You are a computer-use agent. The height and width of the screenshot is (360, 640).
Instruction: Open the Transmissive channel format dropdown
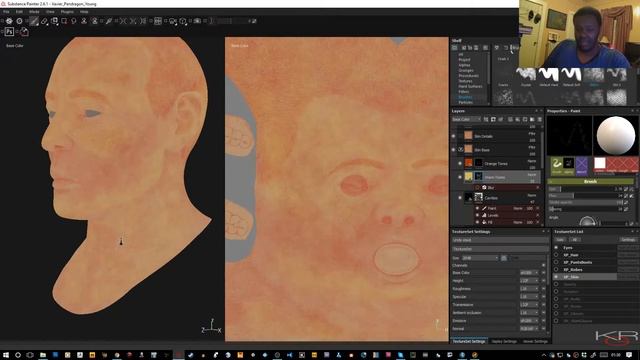[x=529, y=304]
